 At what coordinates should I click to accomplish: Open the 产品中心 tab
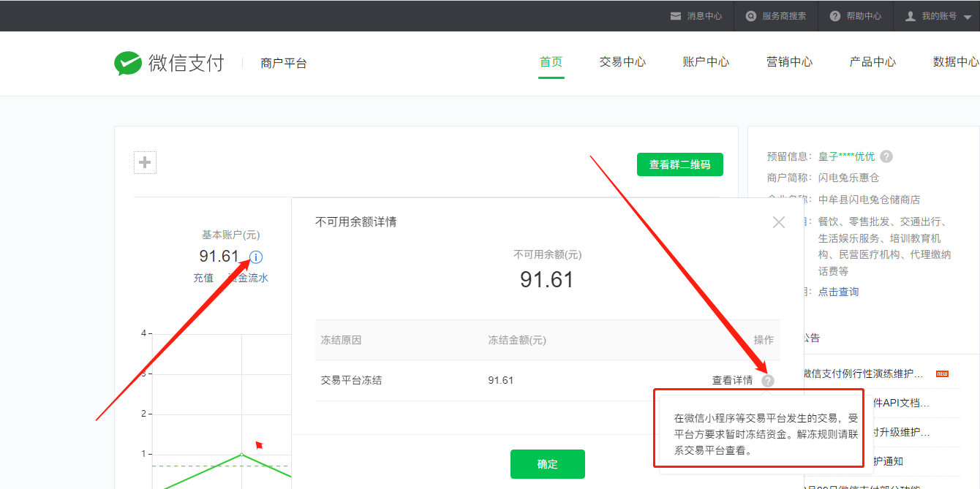(872, 62)
